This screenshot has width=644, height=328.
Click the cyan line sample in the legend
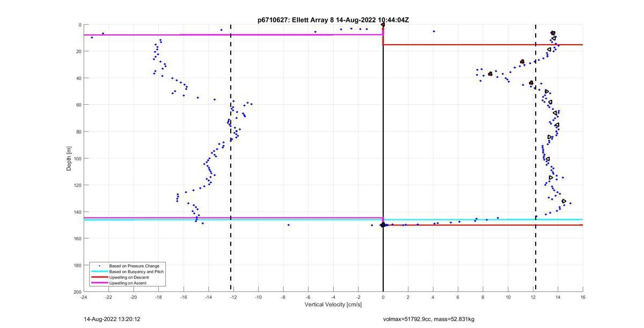(99, 272)
